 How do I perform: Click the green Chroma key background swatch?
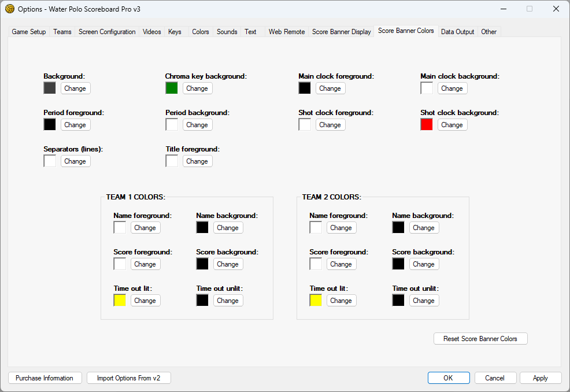(x=172, y=88)
